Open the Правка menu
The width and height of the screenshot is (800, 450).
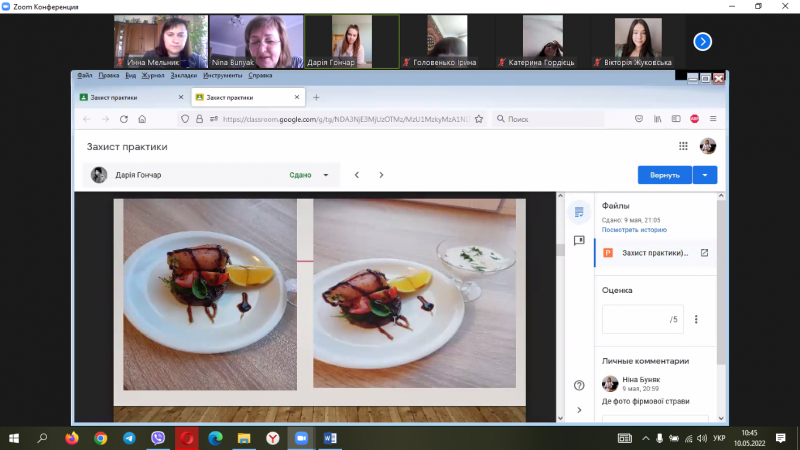tap(109, 76)
